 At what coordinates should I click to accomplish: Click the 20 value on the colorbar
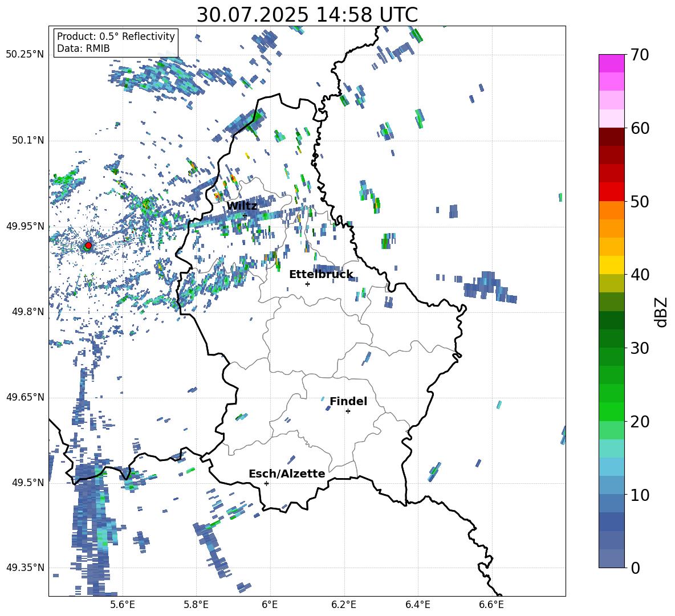[640, 422]
